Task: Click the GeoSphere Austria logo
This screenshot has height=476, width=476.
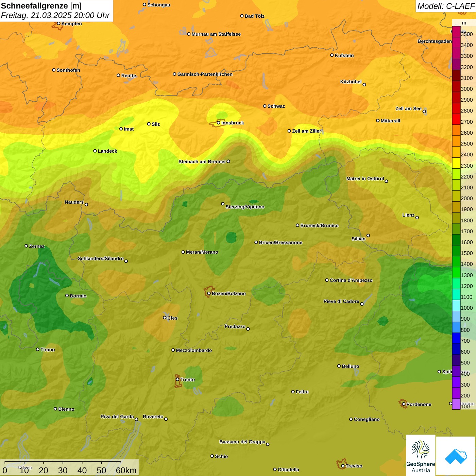Action: click(x=421, y=455)
